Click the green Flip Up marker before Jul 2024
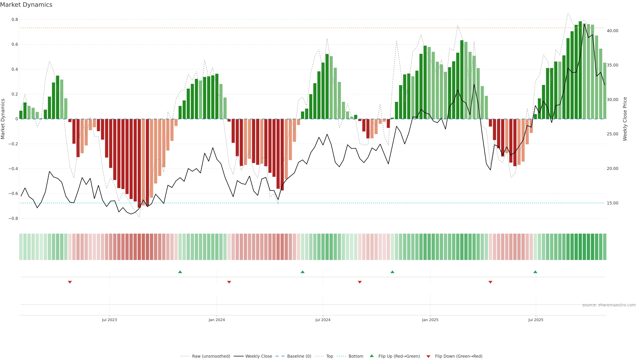This screenshot has height=362, width=644. [x=303, y=272]
